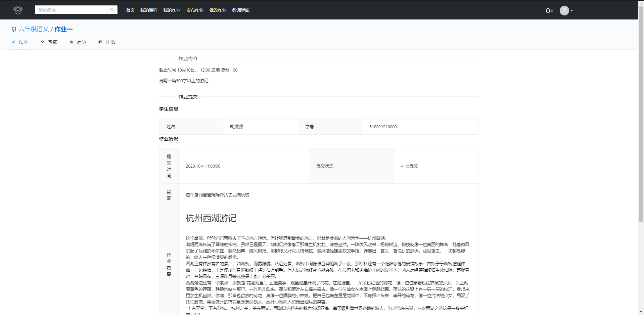Go to 首页 in navigation bar

(x=130, y=10)
